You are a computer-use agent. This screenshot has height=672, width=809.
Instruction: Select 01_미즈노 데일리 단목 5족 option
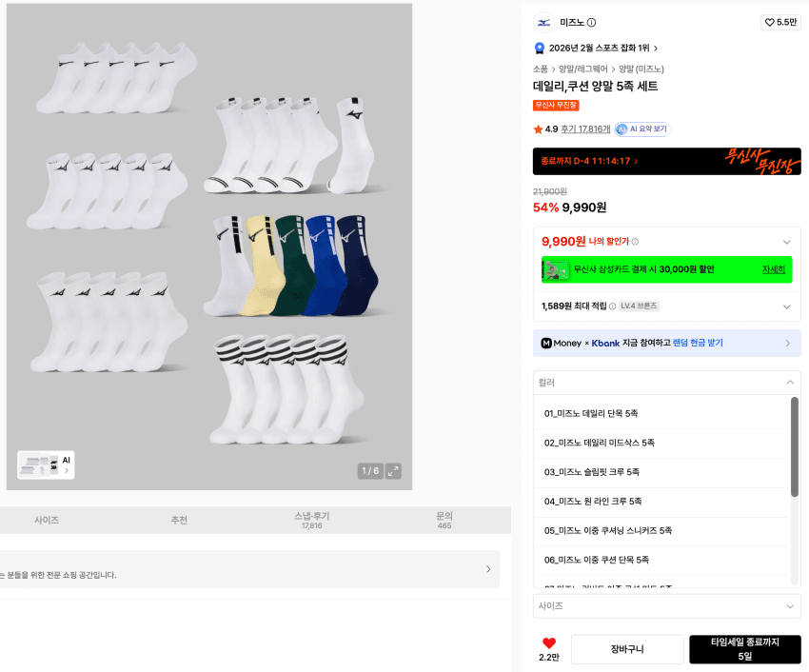point(661,413)
